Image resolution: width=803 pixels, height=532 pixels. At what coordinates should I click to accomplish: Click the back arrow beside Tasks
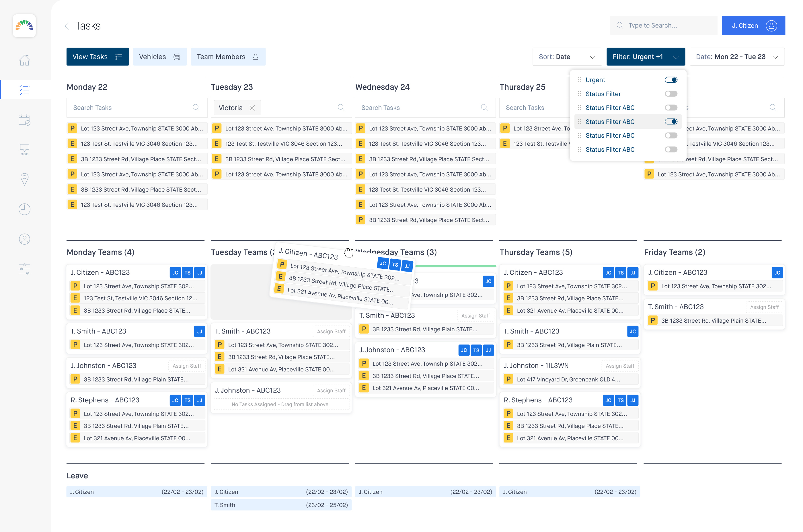(67, 26)
